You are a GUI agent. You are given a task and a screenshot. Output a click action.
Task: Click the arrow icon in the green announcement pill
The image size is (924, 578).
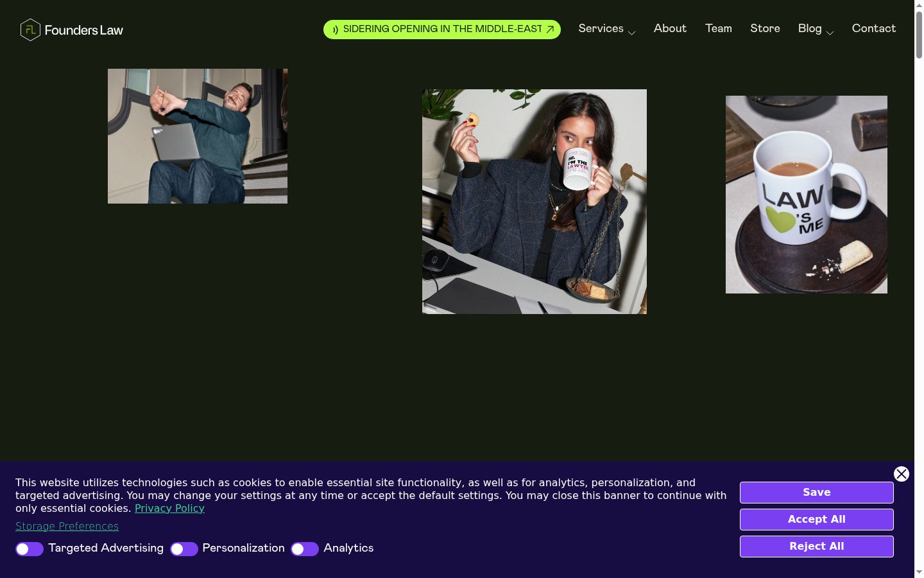pos(550,29)
